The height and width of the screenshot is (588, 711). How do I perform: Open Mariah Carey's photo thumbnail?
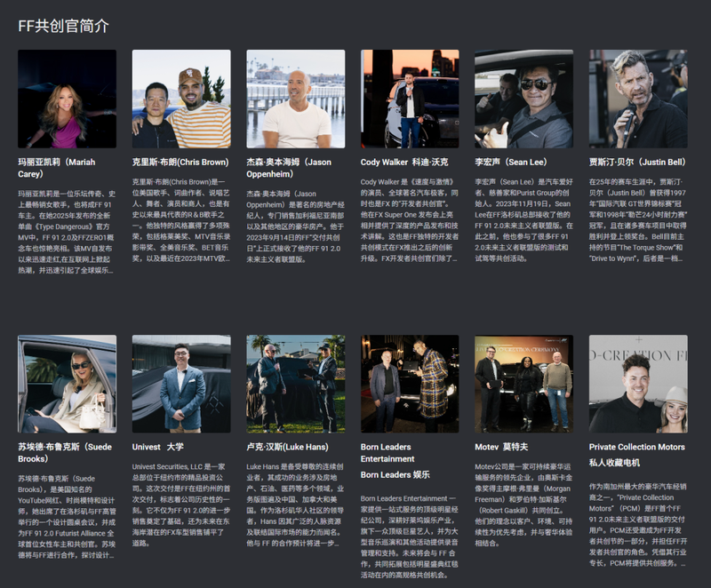click(x=68, y=99)
